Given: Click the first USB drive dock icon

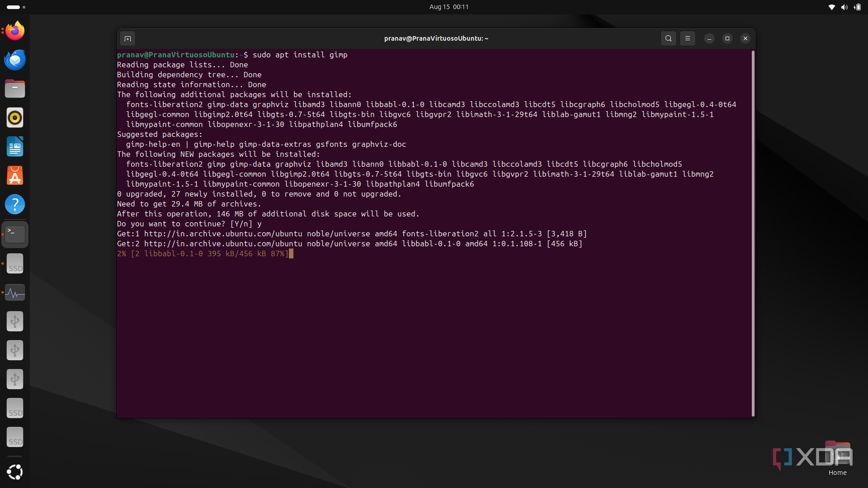Looking at the screenshot, I should coord(15,321).
